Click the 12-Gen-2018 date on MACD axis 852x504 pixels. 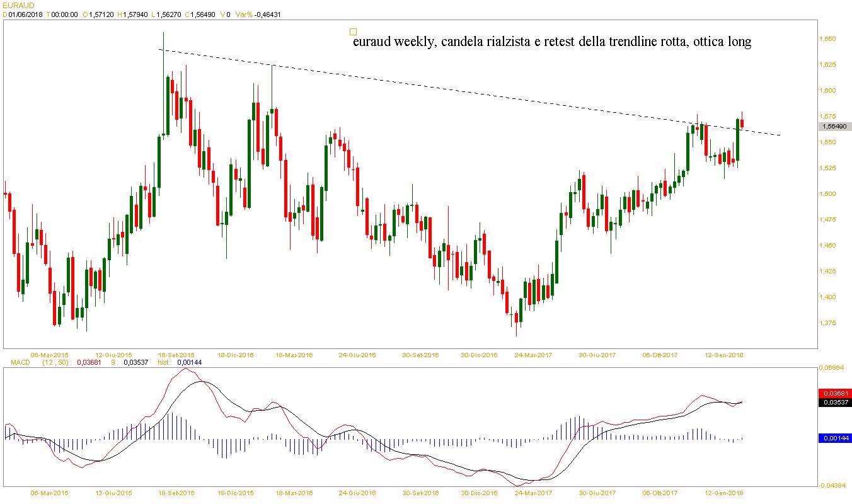pyautogui.click(x=723, y=493)
